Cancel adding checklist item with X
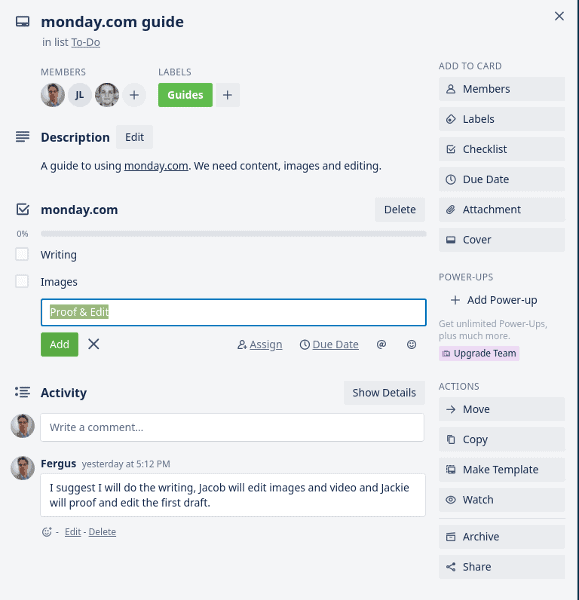This screenshot has height=600, width=579. pyautogui.click(x=94, y=344)
